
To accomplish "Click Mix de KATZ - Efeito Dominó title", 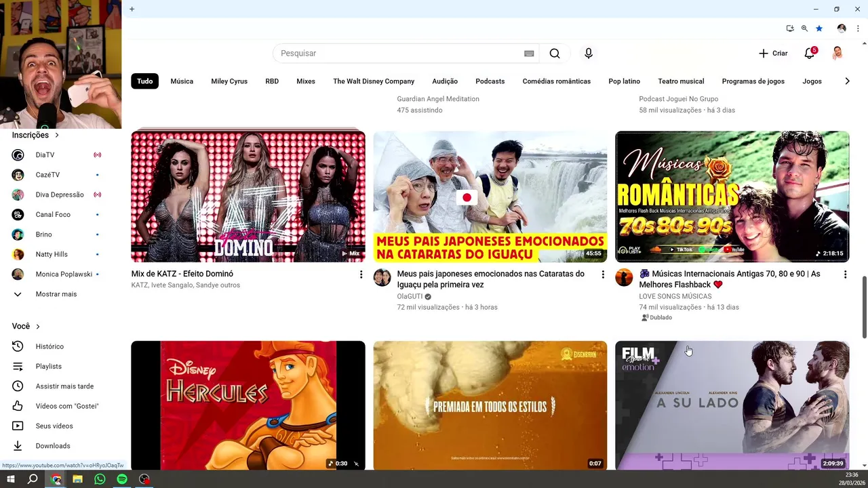I will pos(182,274).
